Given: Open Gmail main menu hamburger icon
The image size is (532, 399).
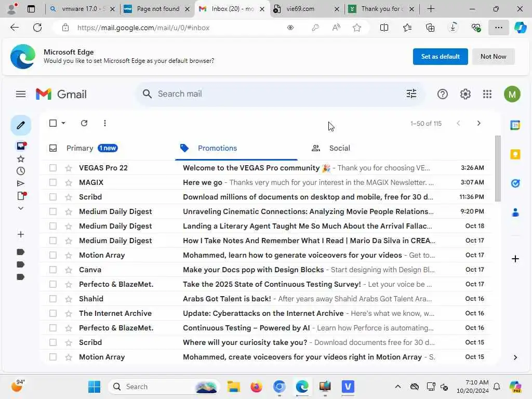Looking at the screenshot, I should click(21, 94).
